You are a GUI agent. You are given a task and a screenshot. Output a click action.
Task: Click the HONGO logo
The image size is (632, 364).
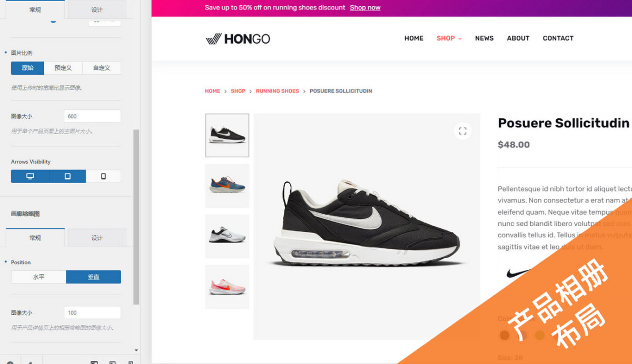pyautogui.click(x=238, y=38)
